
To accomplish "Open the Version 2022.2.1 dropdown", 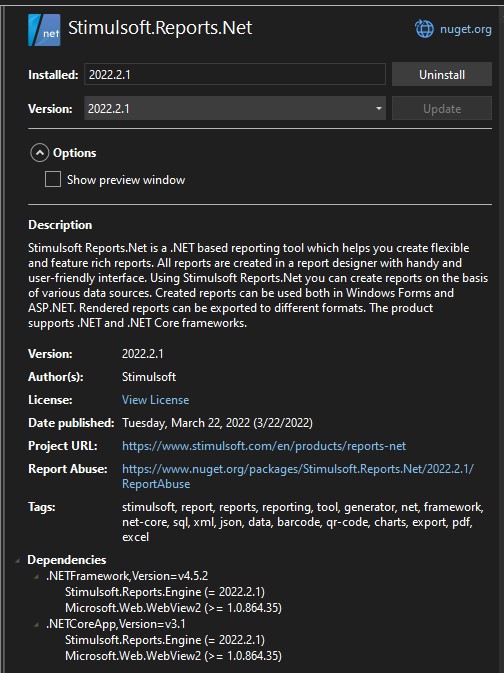I will click(235, 108).
